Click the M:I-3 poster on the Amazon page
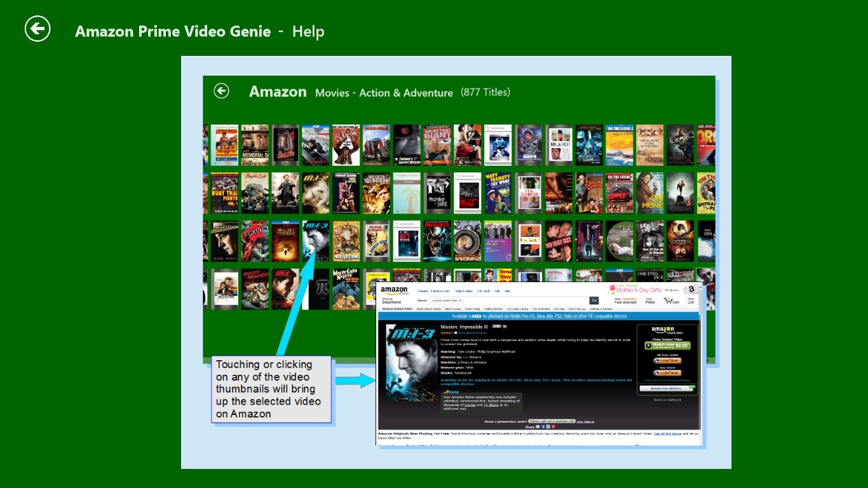The height and width of the screenshot is (488, 868). click(x=412, y=362)
